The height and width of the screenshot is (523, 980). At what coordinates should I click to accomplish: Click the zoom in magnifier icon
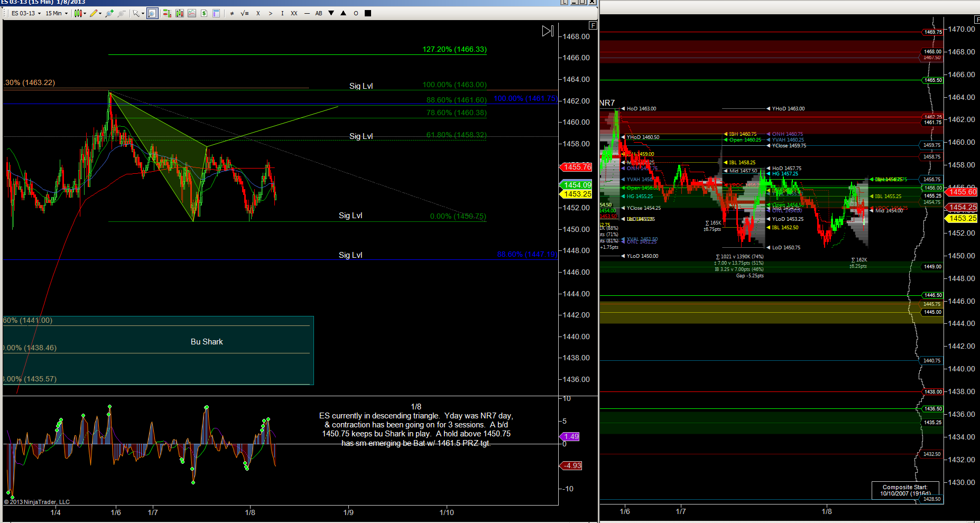(109, 13)
